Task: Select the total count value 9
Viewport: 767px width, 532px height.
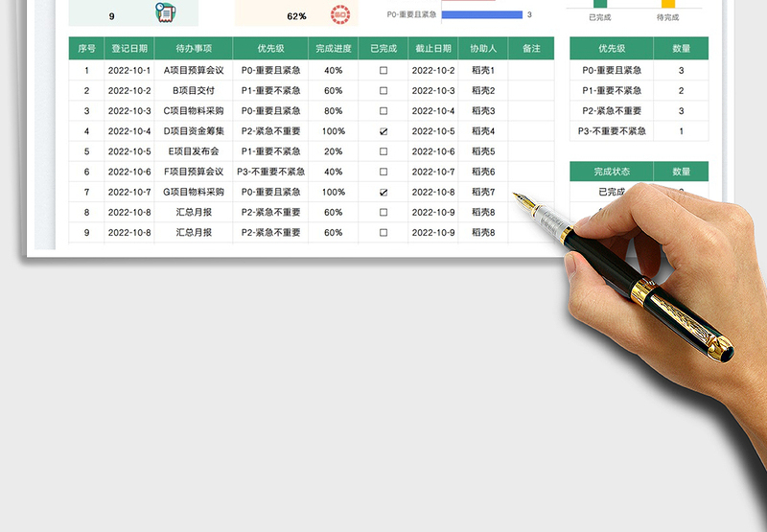Action: (x=111, y=16)
